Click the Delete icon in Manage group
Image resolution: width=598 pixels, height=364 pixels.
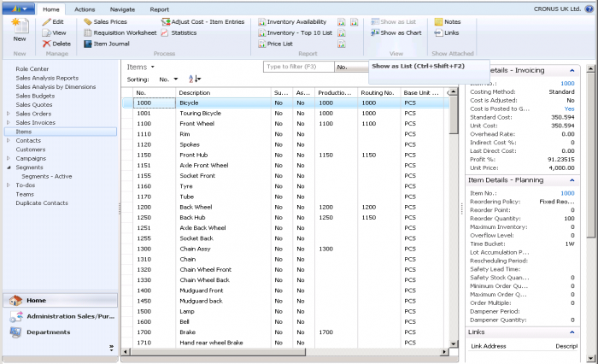(56, 43)
